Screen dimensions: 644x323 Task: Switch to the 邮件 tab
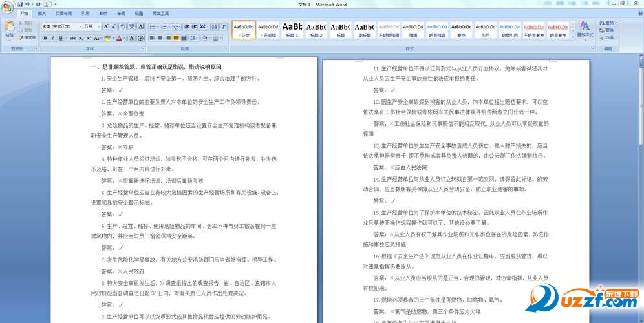[x=103, y=13]
